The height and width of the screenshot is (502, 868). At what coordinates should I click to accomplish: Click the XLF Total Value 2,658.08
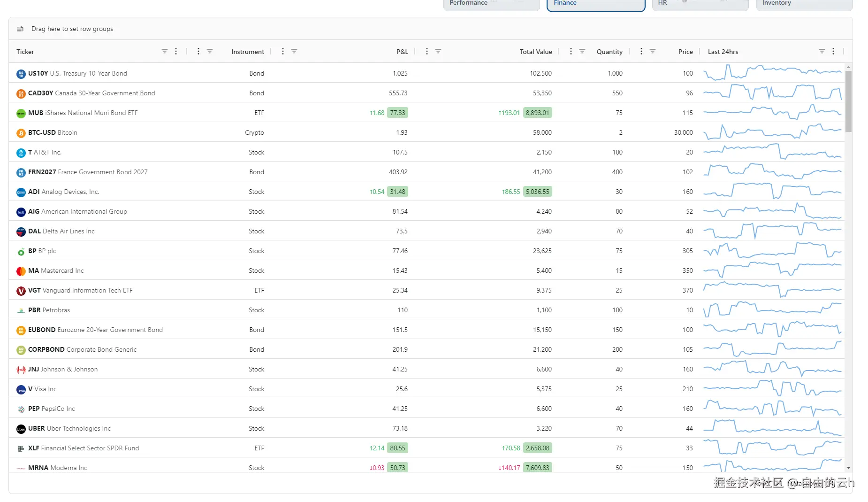537,448
